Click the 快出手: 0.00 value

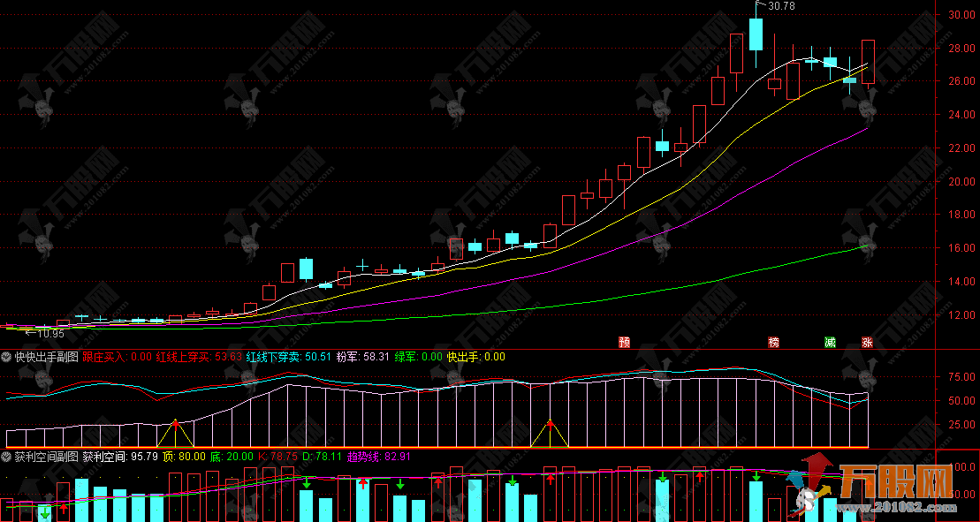tap(475, 357)
